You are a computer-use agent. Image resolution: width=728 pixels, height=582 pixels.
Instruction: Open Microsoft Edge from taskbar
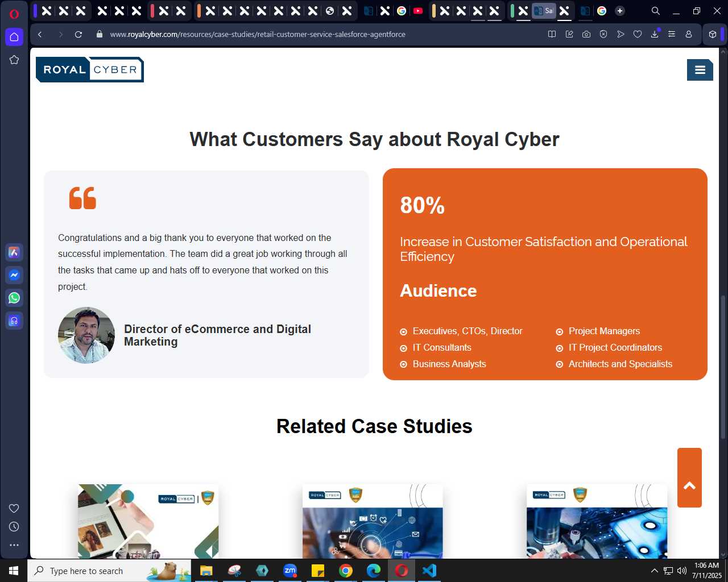374,571
